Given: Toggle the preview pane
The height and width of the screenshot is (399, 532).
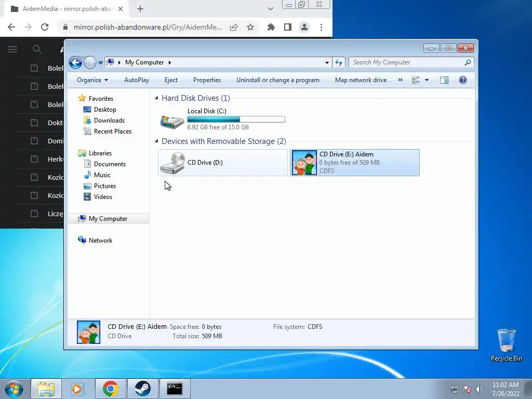Looking at the screenshot, I should (x=444, y=80).
